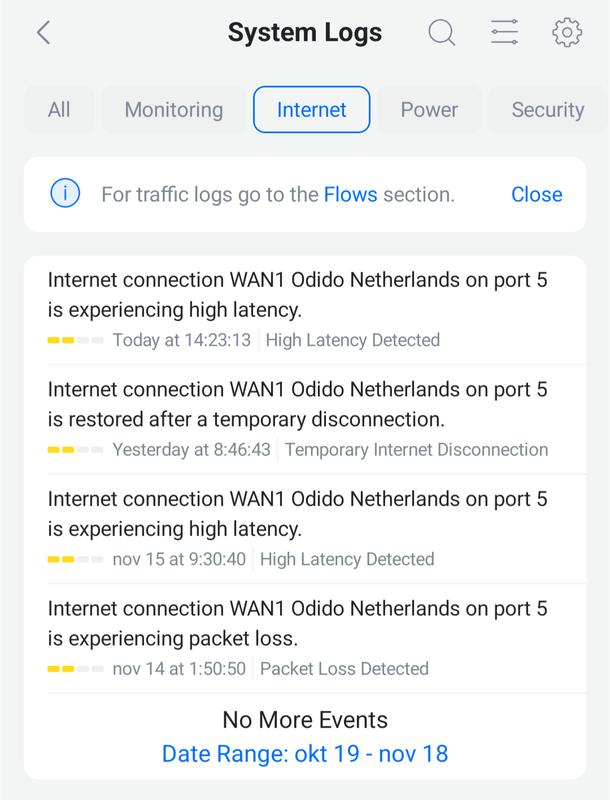Click the blue info circle icon

click(64, 194)
